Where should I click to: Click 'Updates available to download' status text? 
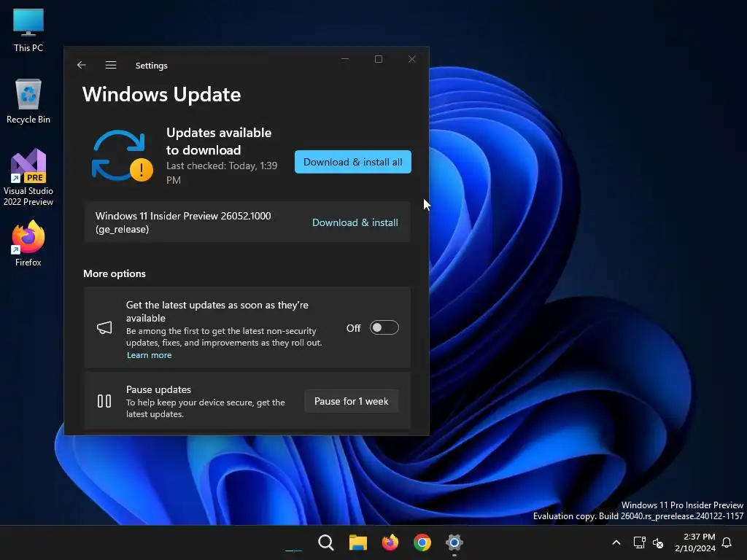tap(219, 141)
